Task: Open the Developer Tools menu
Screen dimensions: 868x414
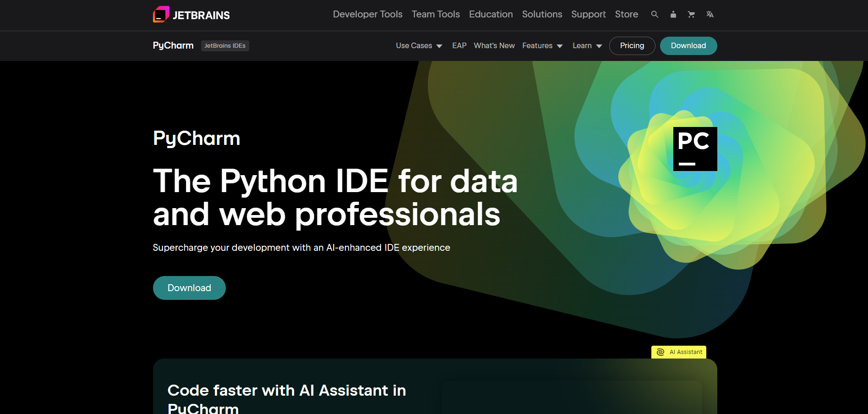Action: (367, 14)
